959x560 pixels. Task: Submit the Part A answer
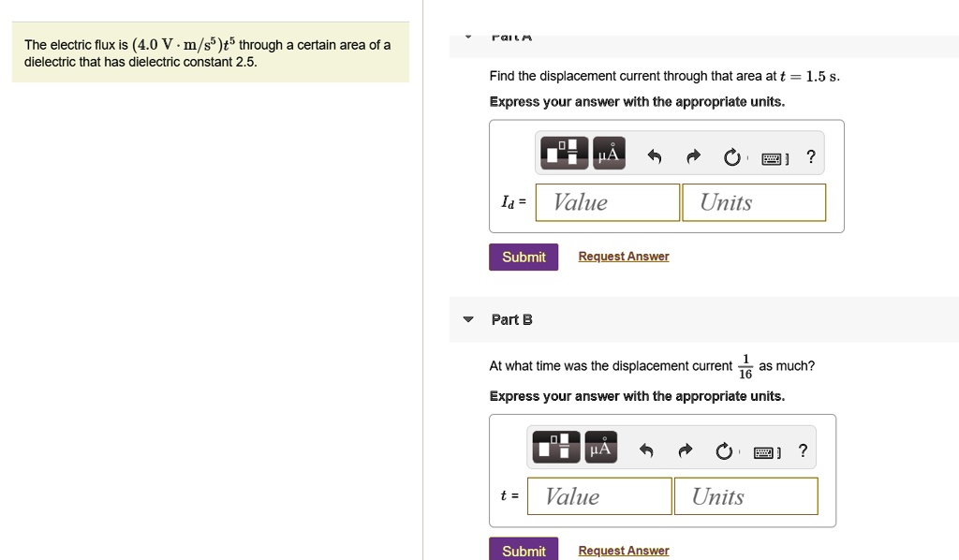tap(524, 257)
